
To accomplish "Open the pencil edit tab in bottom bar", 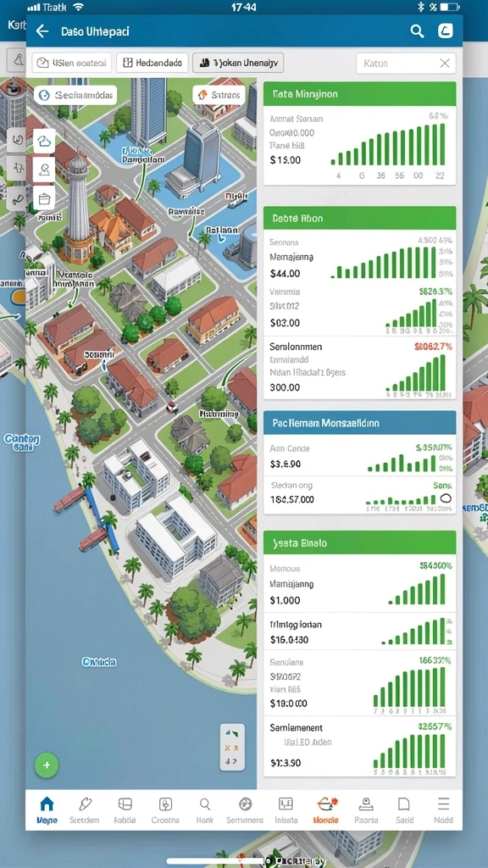I will (x=85, y=810).
